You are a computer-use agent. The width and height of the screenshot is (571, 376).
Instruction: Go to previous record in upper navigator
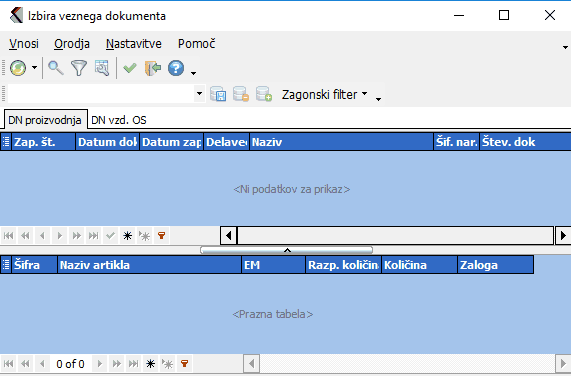[42, 236]
